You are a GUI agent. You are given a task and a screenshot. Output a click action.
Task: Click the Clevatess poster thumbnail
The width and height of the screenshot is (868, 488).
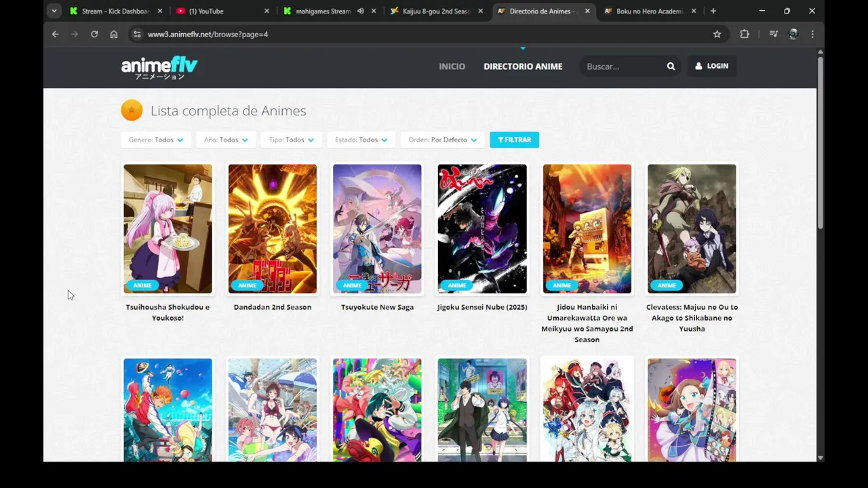[x=692, y=229]
